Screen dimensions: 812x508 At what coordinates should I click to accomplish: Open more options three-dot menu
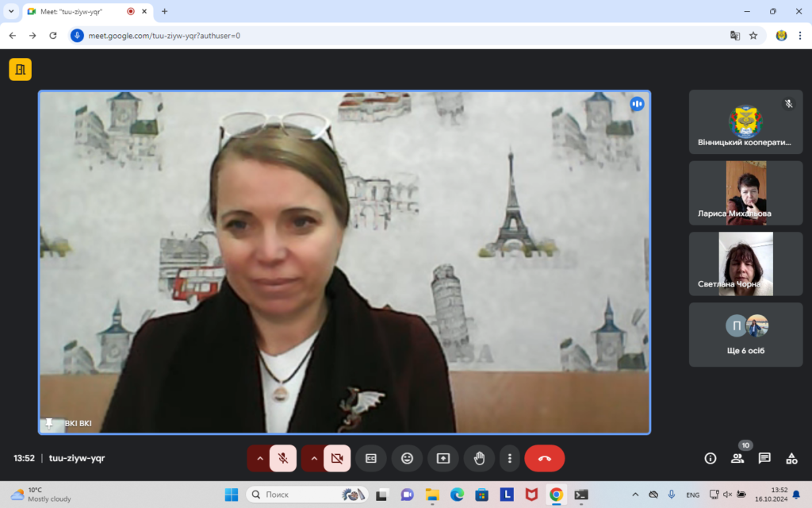click(x=510, y=458)
